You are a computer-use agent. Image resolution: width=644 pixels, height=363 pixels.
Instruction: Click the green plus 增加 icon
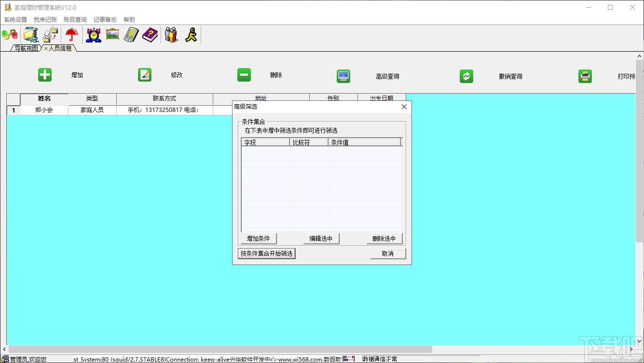pos(44,74)
